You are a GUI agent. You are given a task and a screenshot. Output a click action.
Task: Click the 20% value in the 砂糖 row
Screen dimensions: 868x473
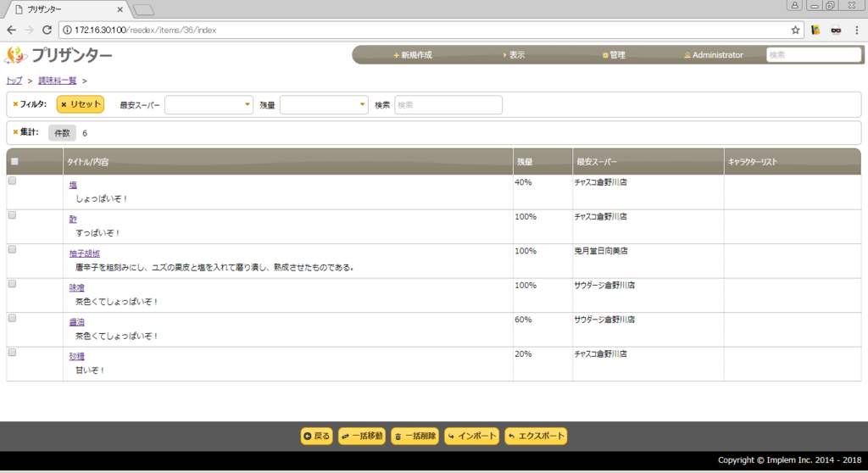tap(523, 354)
